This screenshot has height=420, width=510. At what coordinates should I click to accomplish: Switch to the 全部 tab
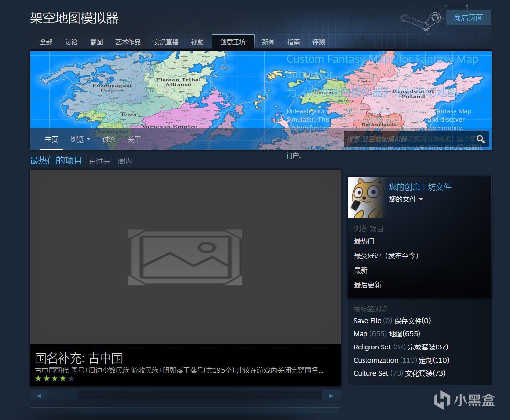click(46, 42)
